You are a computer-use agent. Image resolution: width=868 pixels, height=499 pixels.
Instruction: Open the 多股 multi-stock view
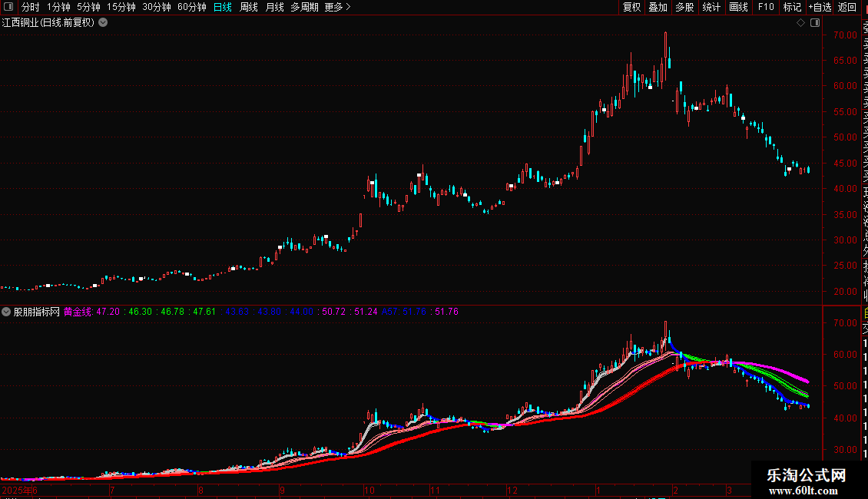click(684, 7)
